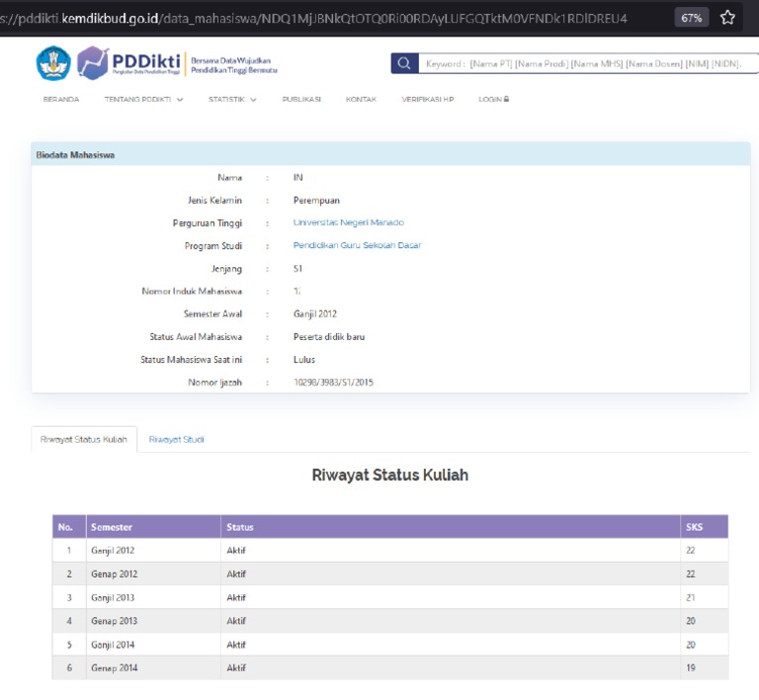Expand the Statistik dropdown menu
This screenshot has height=700, width=759.
pos(232,99)
